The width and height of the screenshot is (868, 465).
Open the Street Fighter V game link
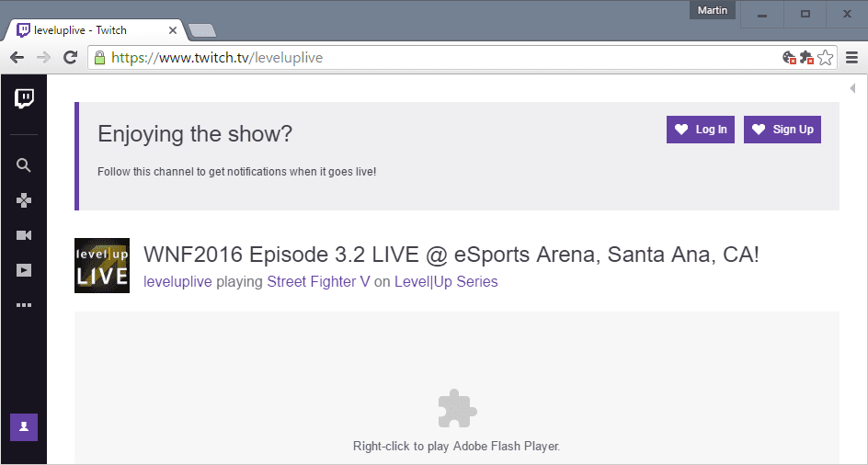point(318,282)
